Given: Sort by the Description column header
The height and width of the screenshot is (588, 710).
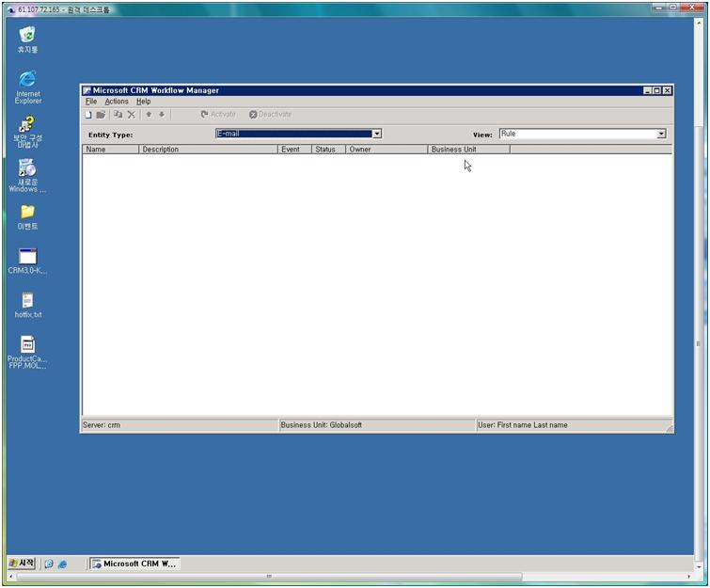Looking at the screenshot, I should (208, 150).
